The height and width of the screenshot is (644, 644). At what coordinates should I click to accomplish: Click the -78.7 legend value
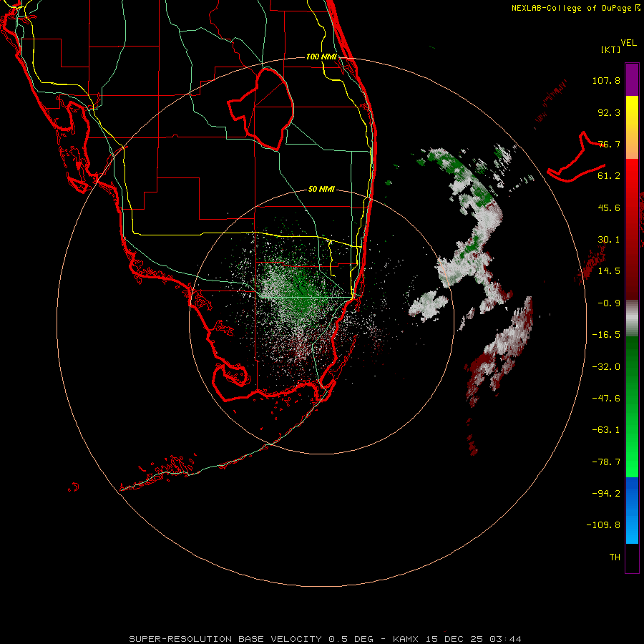pos(606,462)
